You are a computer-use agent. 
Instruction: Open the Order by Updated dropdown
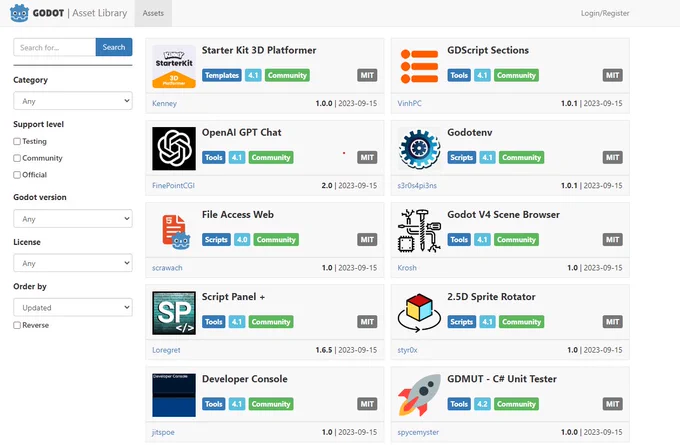point(73,307)
